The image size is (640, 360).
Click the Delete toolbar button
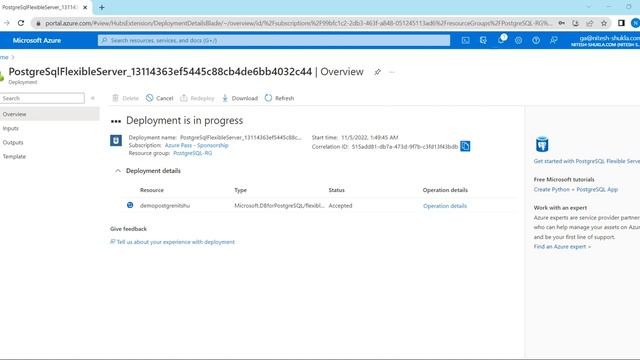click(x=125, y=98)
